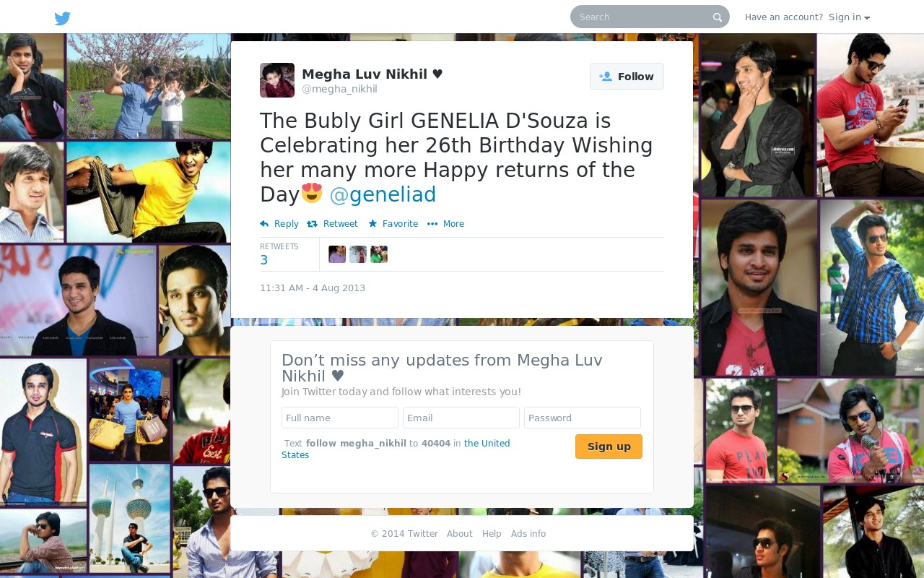View the third retweeter's avatar
Screen dimensions: 924x578
379,254
